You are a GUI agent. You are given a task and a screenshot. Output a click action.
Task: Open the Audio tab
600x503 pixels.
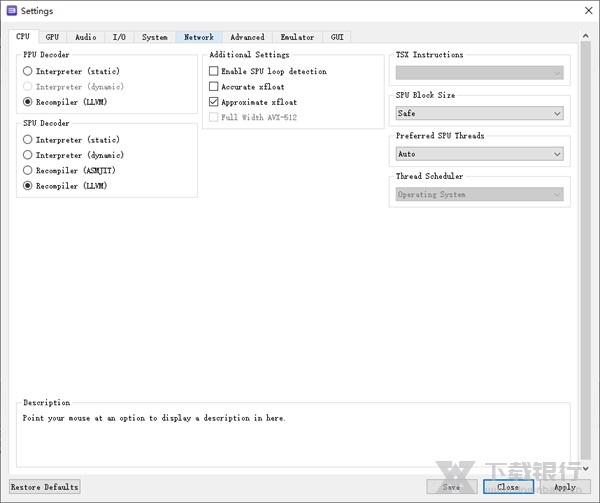pyautogui.click(x=86, y=37)
